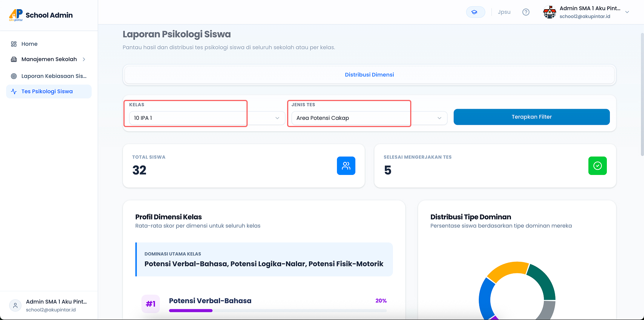Click the Jpsu label in header
The width and height of the screenshot is (644, 320).
click(504, 12)
